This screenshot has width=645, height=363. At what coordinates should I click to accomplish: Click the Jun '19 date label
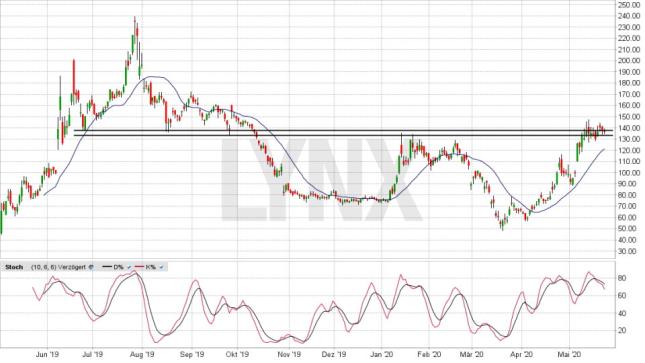click(x=47, y=354)
